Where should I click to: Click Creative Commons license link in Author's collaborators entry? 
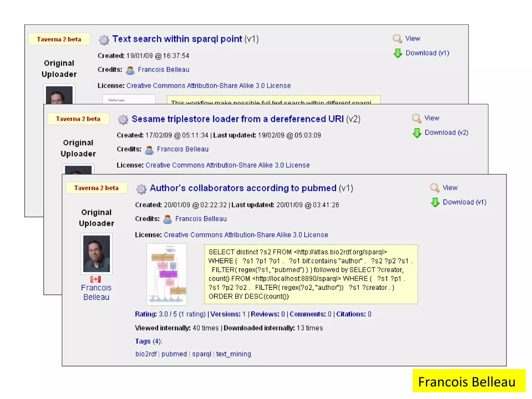(246, 235)
